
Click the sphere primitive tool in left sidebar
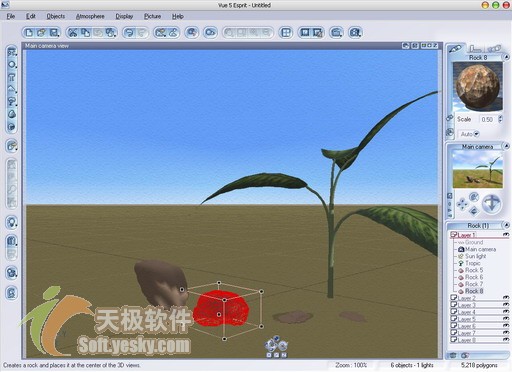[12, 65]
